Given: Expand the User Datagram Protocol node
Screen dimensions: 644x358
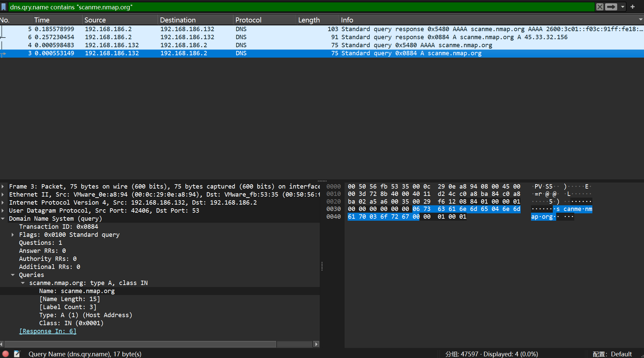Looking at the screenshot, I should 3,211.
